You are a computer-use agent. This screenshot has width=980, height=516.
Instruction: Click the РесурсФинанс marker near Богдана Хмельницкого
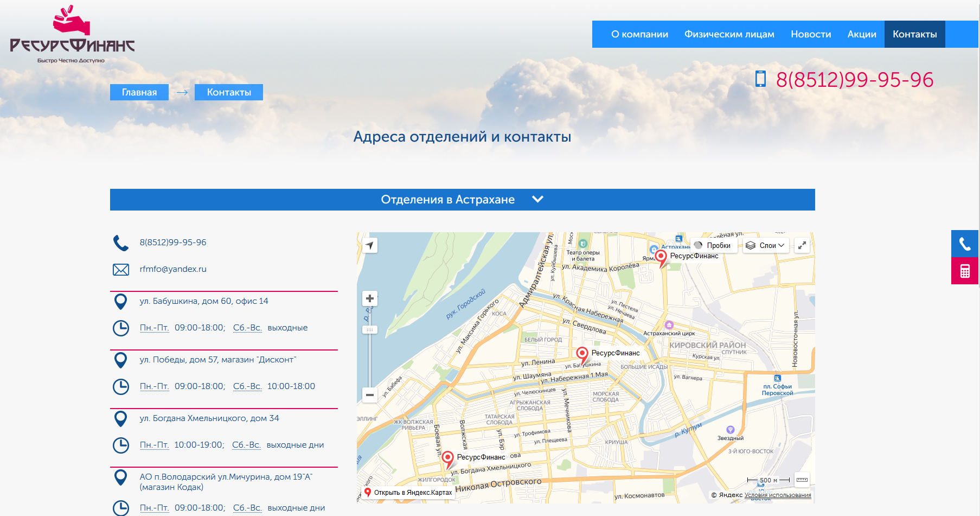[447, 460]
